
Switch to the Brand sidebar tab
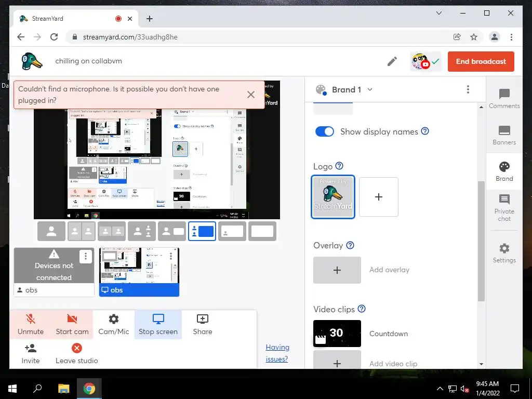pos(504,171)
